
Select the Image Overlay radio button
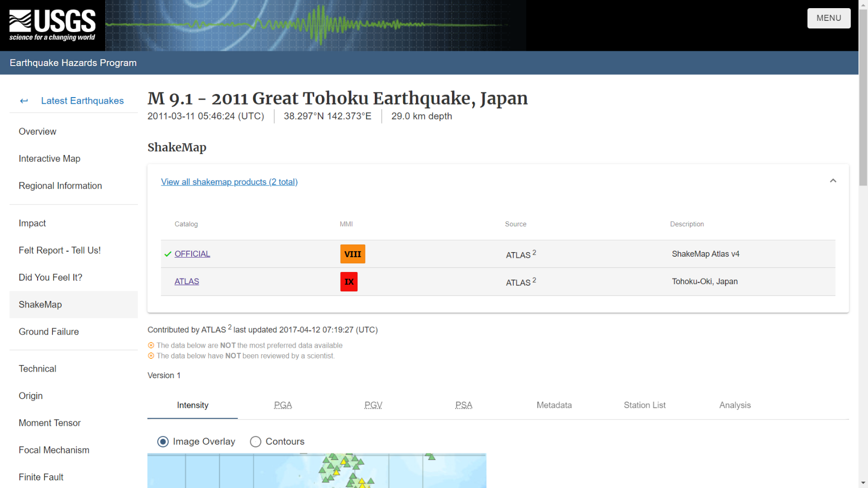(163, 442)
